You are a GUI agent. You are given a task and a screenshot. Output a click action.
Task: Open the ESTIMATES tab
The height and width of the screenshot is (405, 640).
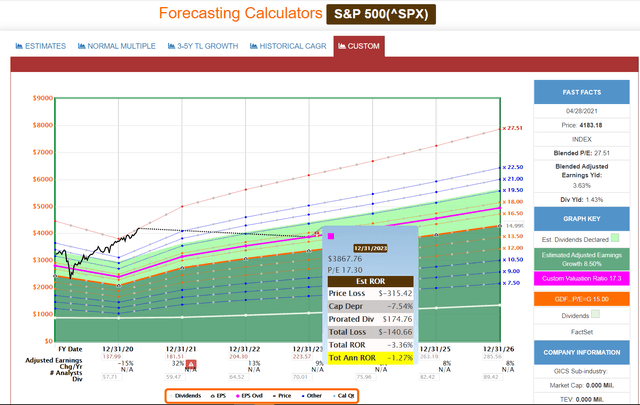[40, 46]
